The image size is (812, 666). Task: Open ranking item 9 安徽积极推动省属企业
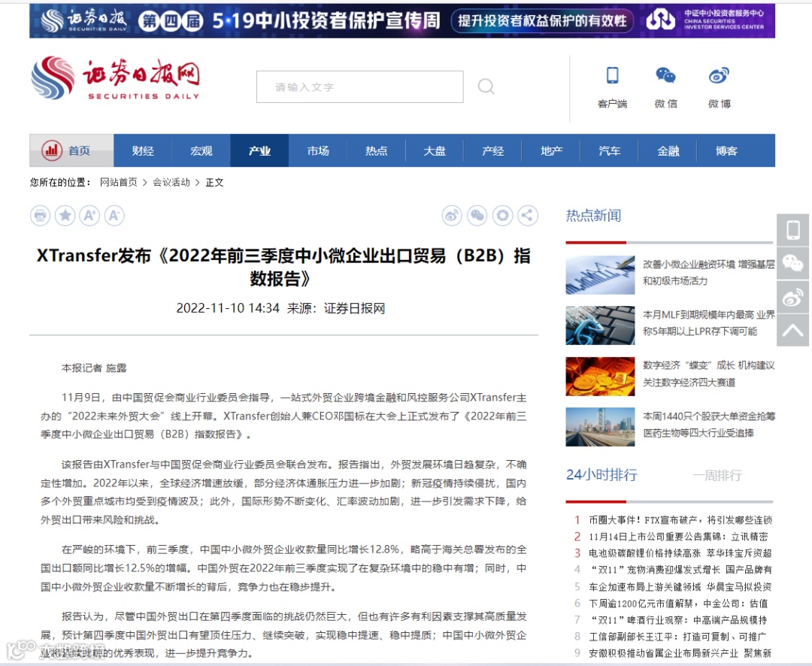tap(680, 653)
